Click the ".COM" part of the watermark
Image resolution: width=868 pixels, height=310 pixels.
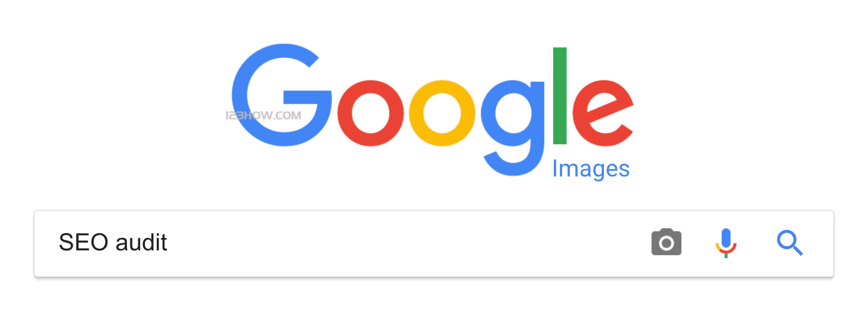point(287,116)
